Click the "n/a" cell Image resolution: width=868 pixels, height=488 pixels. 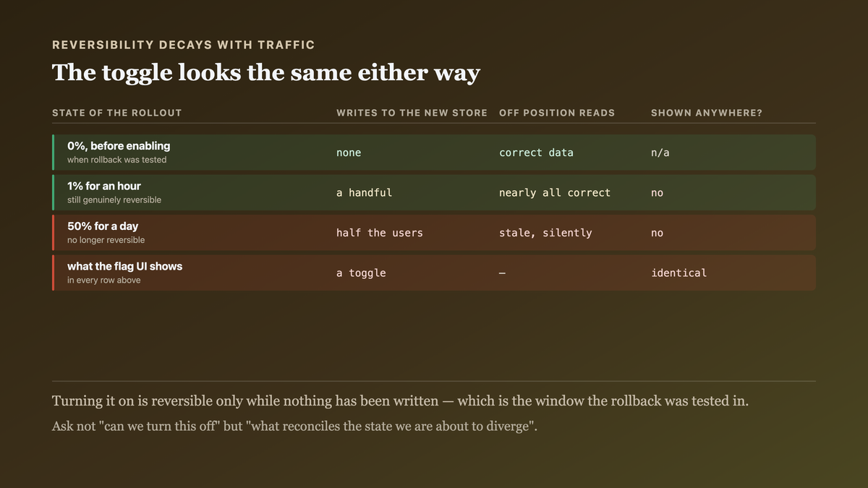[660, 153]
